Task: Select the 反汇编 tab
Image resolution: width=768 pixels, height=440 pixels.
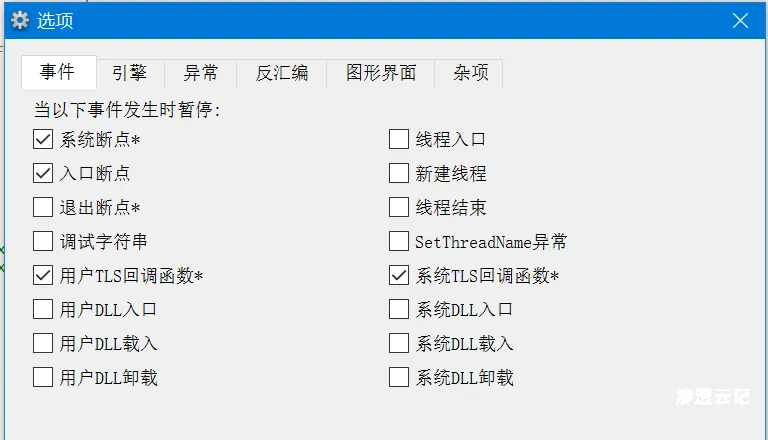Action: [x=282, y=73]
